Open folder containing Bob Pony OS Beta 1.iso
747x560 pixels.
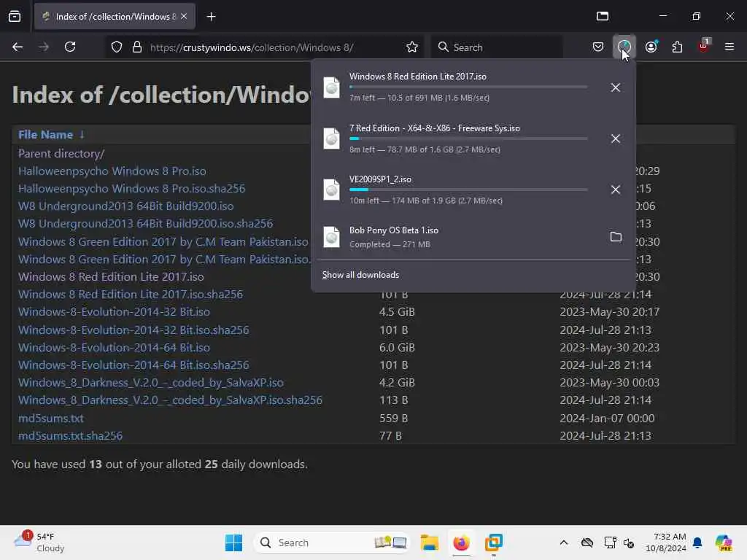(616, 237)
